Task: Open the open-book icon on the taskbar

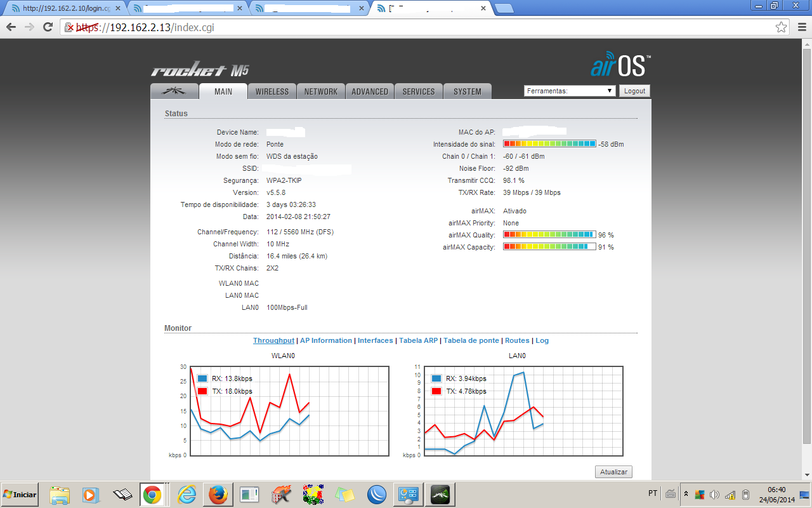Action: coord(122,494)
